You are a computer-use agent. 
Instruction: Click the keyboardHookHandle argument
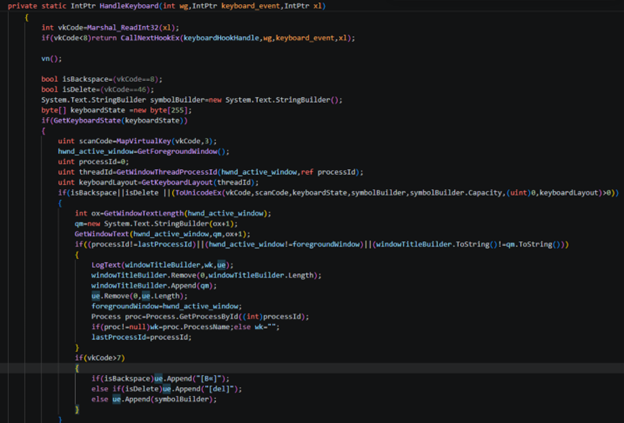[221, 38]
